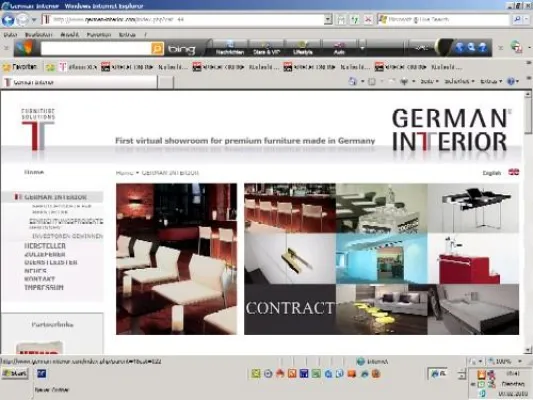Screen dimensions: 533x400
Task: Open the Bearbeiten menu
Action: coord(39,35)
